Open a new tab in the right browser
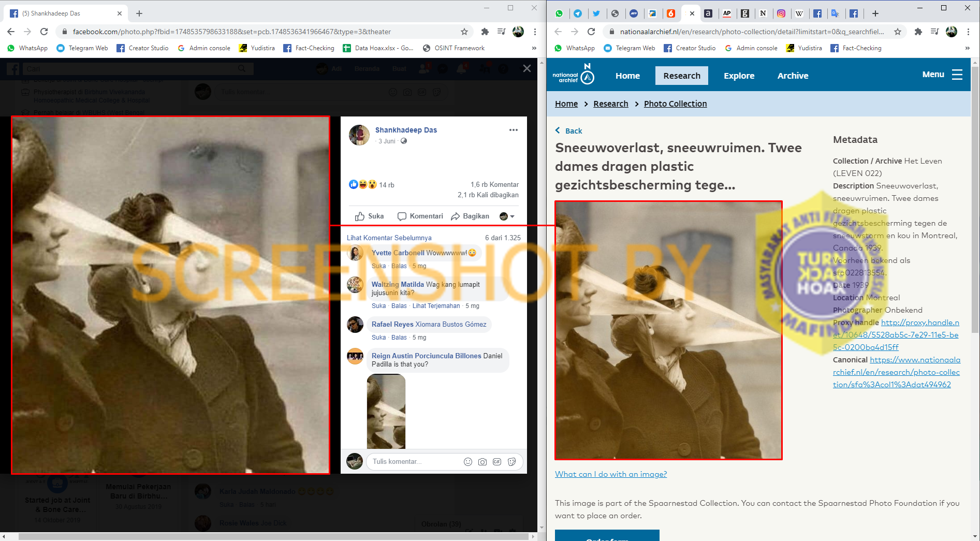Image resolution: width=980 pixels, height=541 pixels. pos(875,13)
